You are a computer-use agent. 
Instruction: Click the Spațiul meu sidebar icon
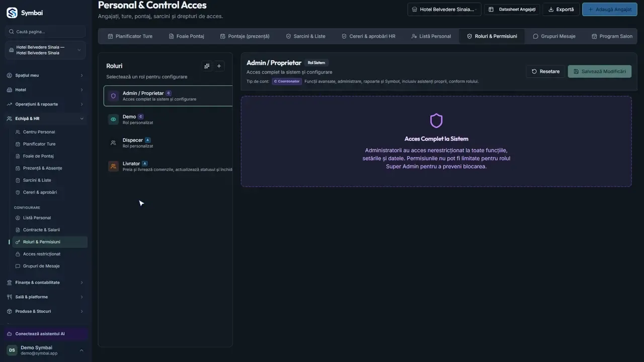point(10,75)
